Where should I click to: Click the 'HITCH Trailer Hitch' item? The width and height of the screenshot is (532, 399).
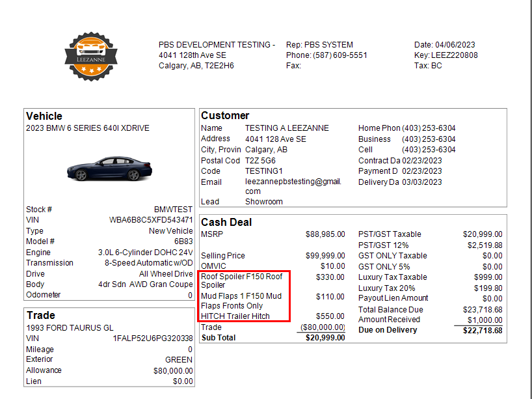click(235, 316)
